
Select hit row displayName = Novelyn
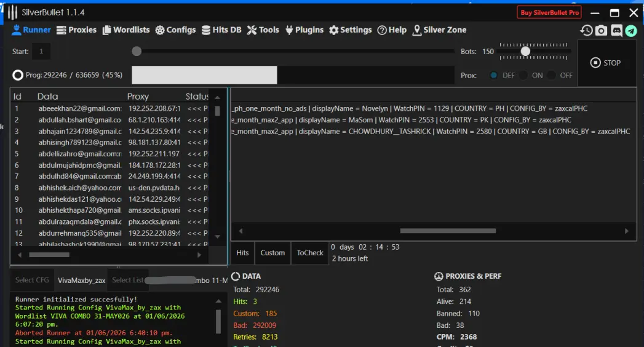(433, 108)
